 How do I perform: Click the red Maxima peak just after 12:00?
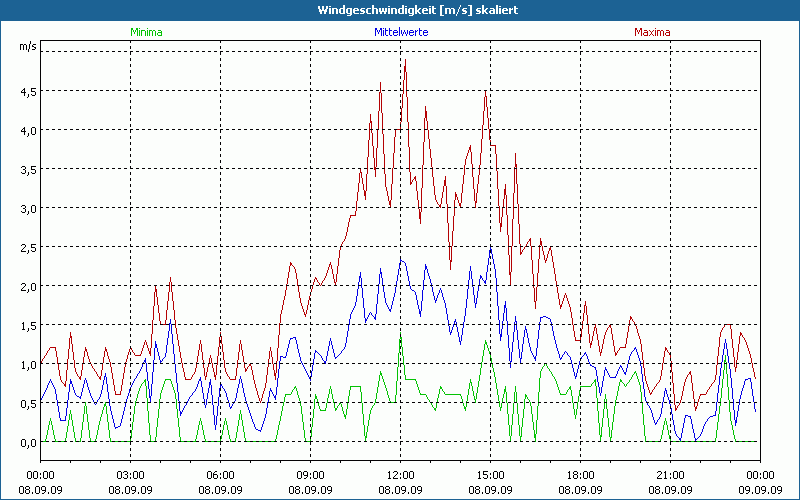point(405,60)
